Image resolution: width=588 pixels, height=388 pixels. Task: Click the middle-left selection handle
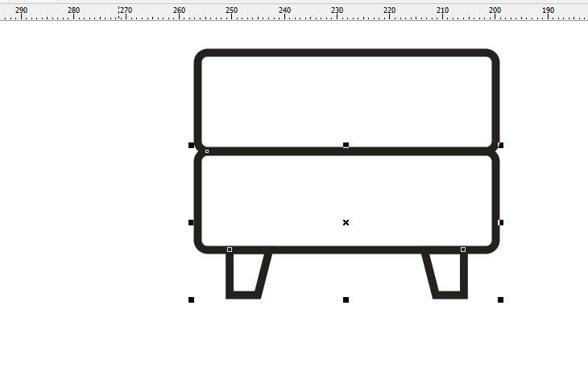(191, 223)
